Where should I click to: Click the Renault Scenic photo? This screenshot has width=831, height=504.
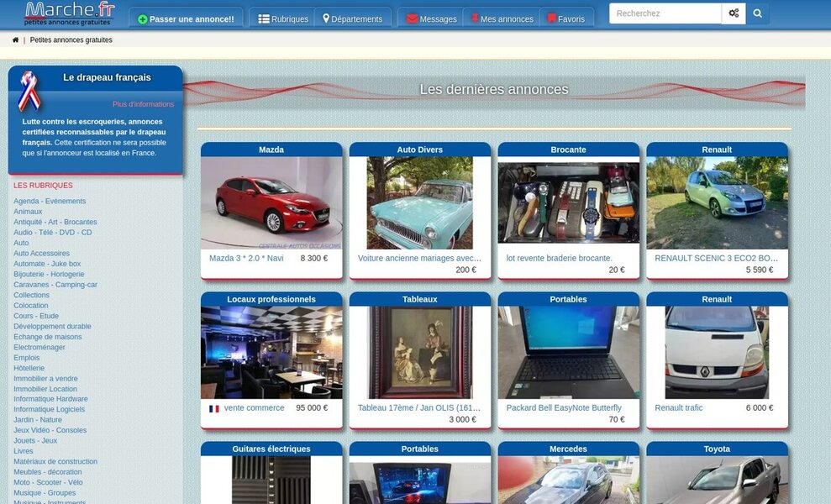(x=717, y=203)
